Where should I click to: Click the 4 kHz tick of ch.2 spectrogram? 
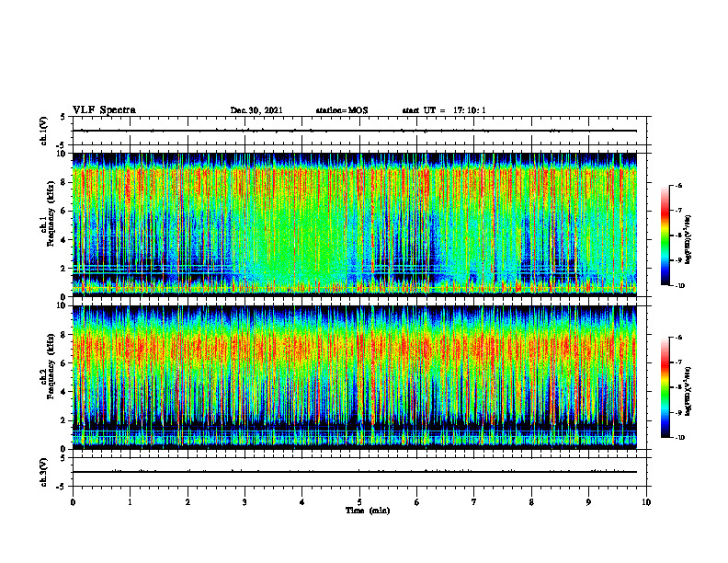(64, 392)
